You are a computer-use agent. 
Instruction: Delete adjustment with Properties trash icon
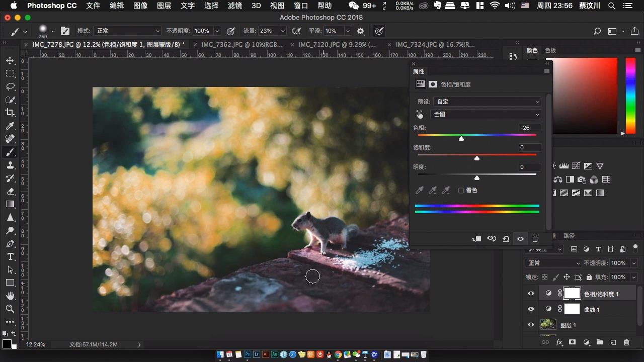(x=535, y=239)
